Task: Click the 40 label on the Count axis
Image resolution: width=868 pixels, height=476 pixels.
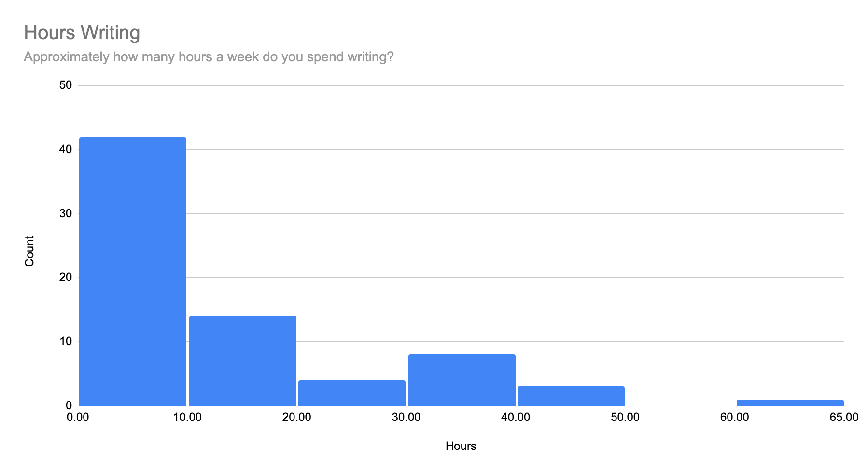Action: 65,150
